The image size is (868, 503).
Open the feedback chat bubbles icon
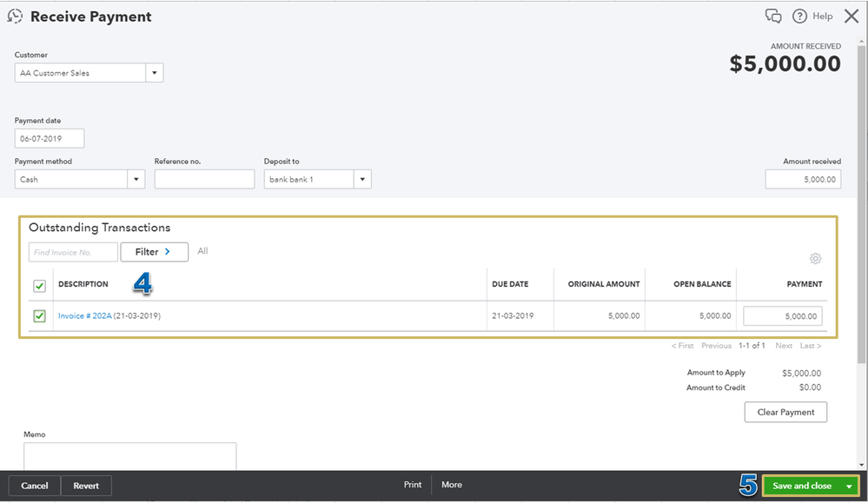pos(773,16)
